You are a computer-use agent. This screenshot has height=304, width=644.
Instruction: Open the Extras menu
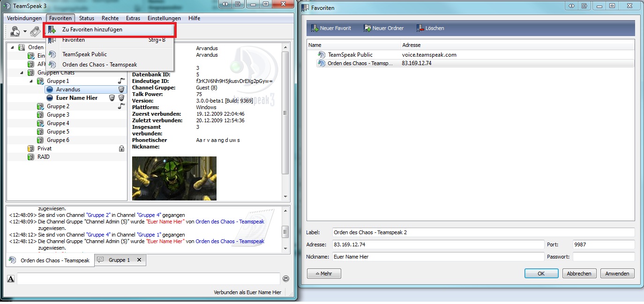point(133,18)
